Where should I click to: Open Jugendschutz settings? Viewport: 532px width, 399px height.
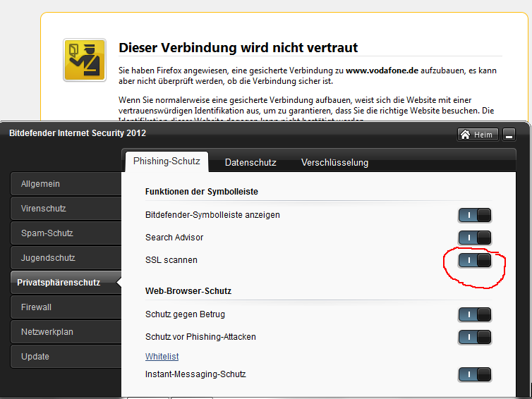[x=66, y=258]
